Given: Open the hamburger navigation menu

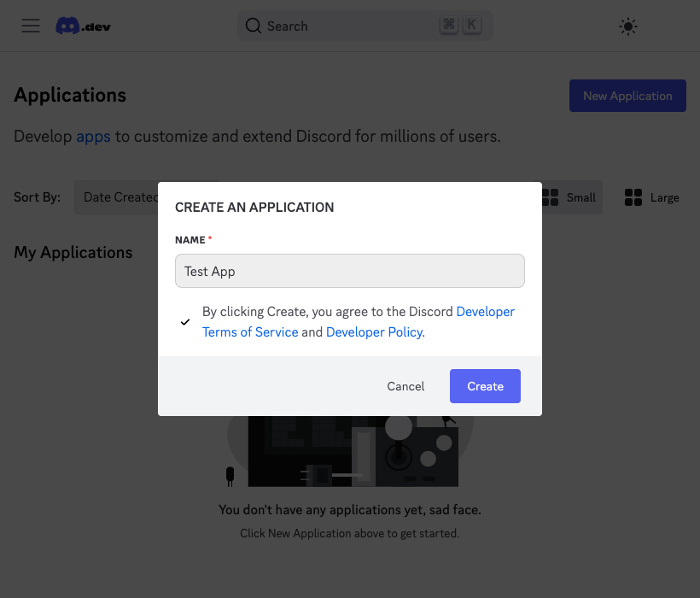Looking at the screenshot, I should pyautogui.click(x=31, y=26).
